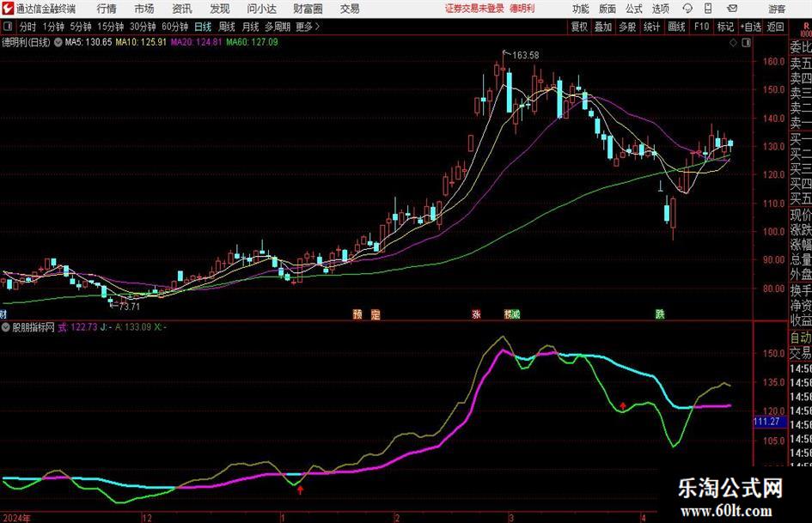Screen dimensions: 812x523
Task: Open the 版面 menu
Action: coord(607,9)
